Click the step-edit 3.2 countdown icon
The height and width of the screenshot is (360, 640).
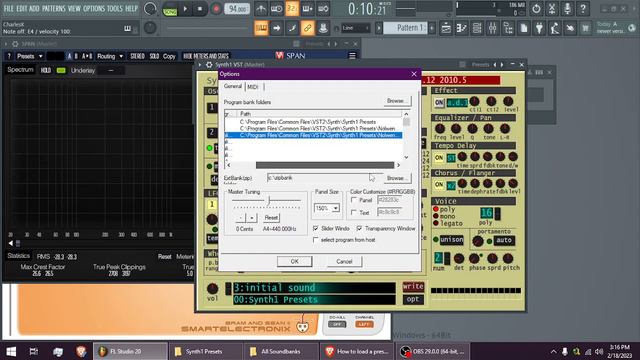coord(292,9)
